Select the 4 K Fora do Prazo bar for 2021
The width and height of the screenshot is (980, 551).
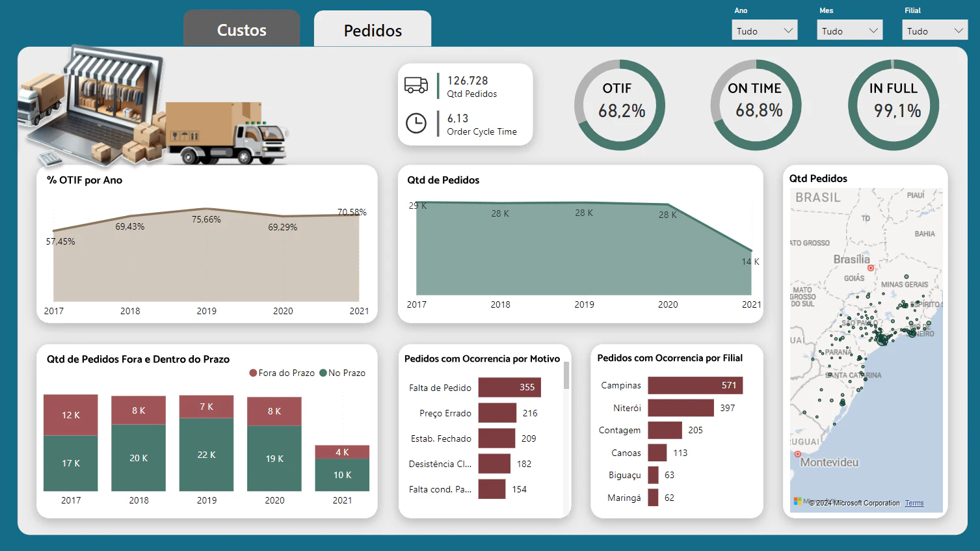tap(342, 452)
